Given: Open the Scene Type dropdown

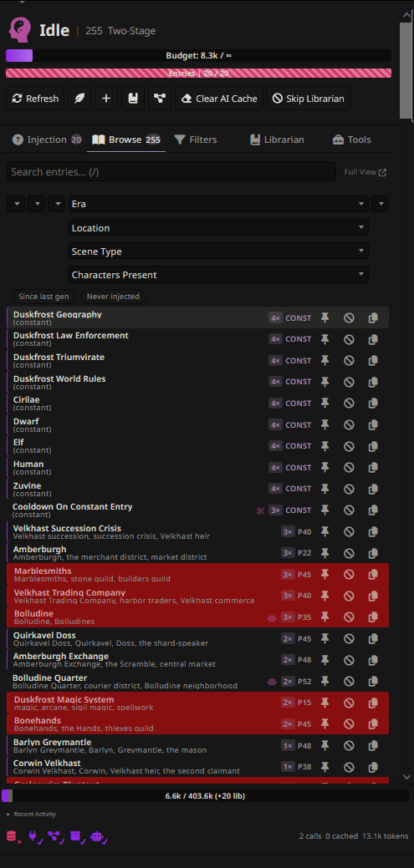Looking at the screenshot, I should tap(218, 251).
